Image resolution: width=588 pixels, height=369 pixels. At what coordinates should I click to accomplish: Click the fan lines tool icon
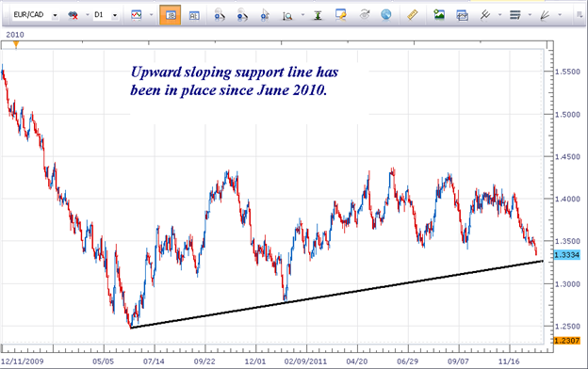545,15
